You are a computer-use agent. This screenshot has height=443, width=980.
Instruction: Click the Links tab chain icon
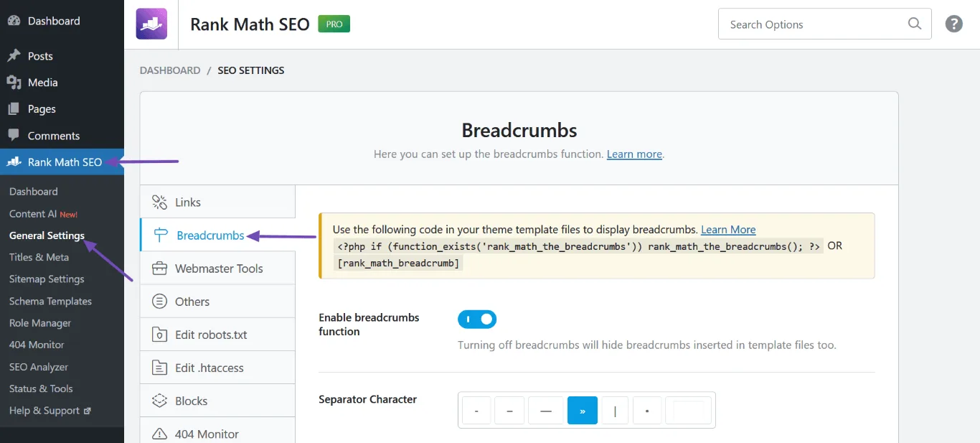click(160, 202)
